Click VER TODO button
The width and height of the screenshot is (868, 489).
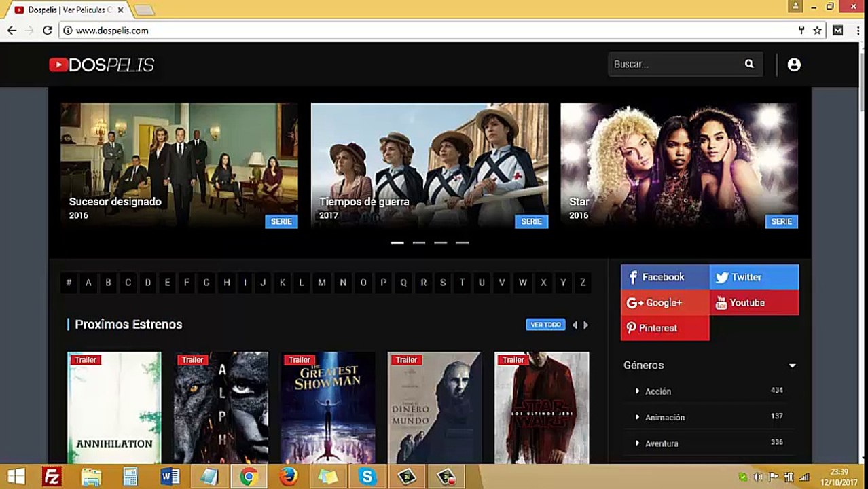[545, 325]
